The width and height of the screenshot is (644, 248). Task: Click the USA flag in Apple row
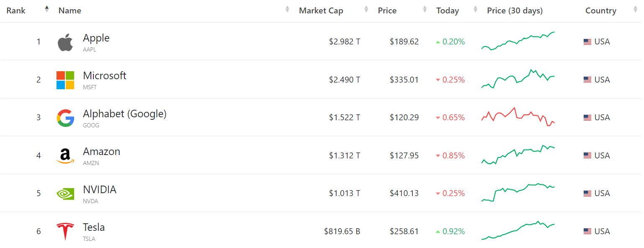tap(587, 42)
